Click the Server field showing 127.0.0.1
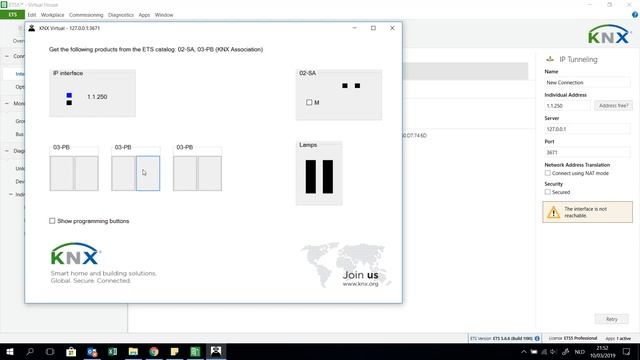The height and width of the screenshot is (360, 640). point(587,129)
